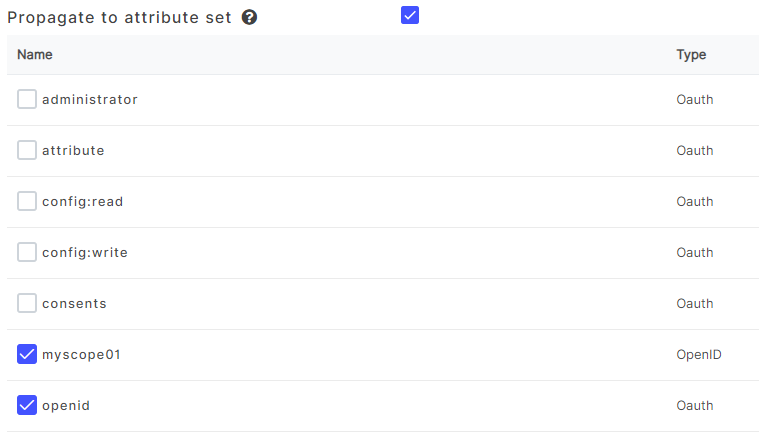Select the config:read row label
Image resolution: width=759 pixels, height=438 pixels.
click(83, 202)
